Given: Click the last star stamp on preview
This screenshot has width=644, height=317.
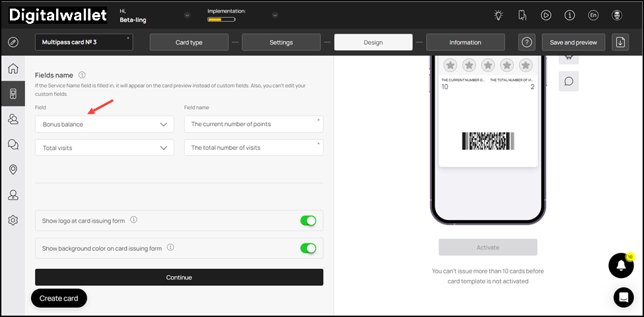Looking at the screenshot, I should point(526,65).
